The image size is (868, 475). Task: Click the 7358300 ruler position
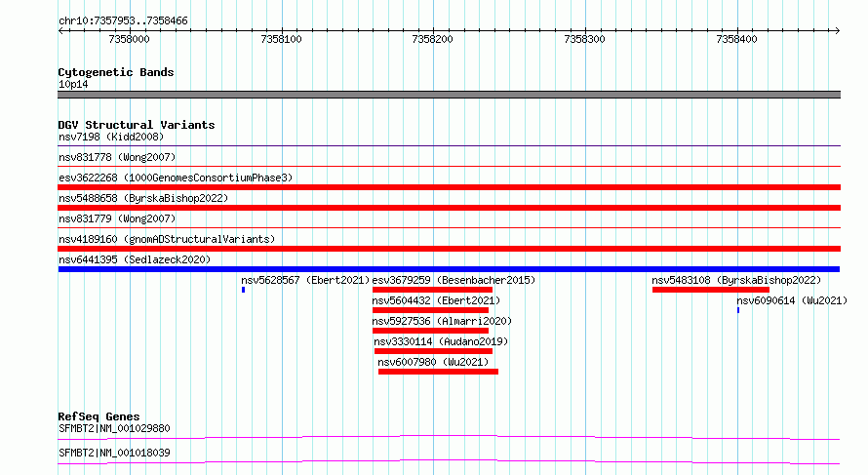(x=584, y=39)
